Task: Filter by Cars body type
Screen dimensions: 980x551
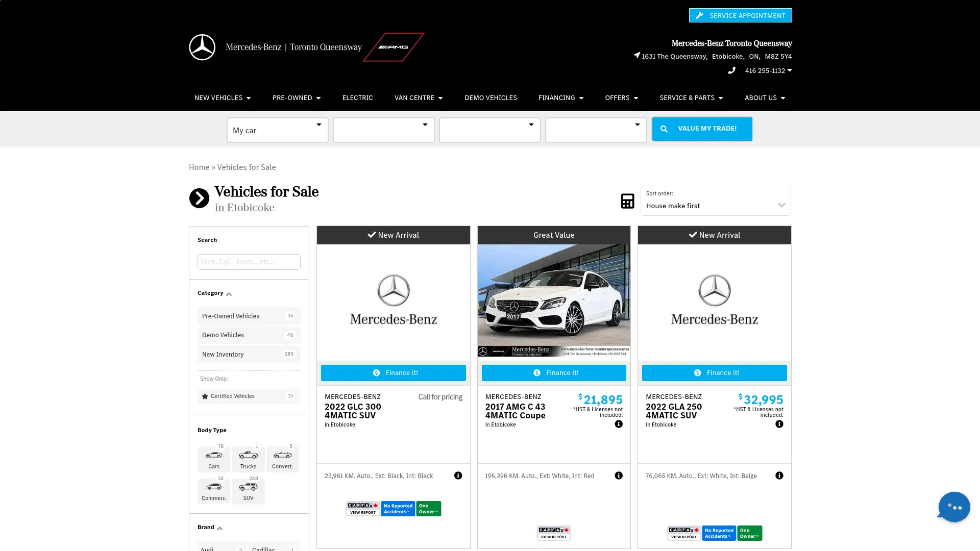Action: coord(214,459)
